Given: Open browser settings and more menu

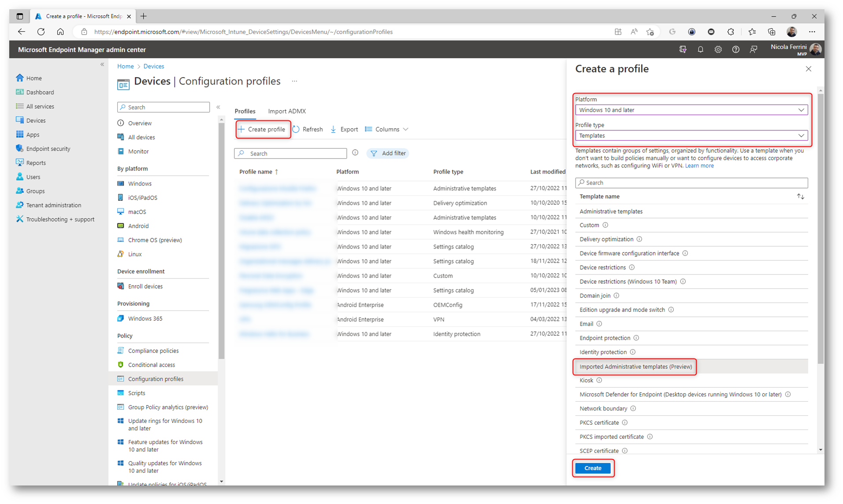Looking at the screenshot, I should (812, 32).
